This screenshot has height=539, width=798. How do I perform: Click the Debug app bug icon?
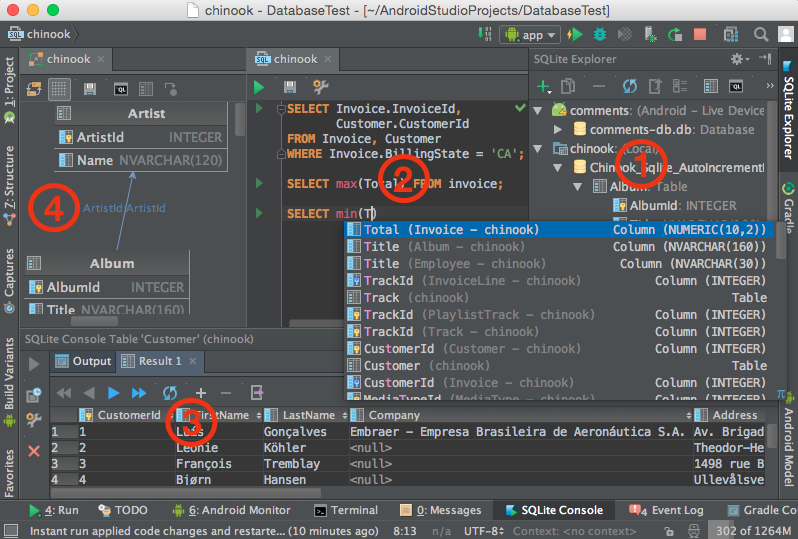600,35
